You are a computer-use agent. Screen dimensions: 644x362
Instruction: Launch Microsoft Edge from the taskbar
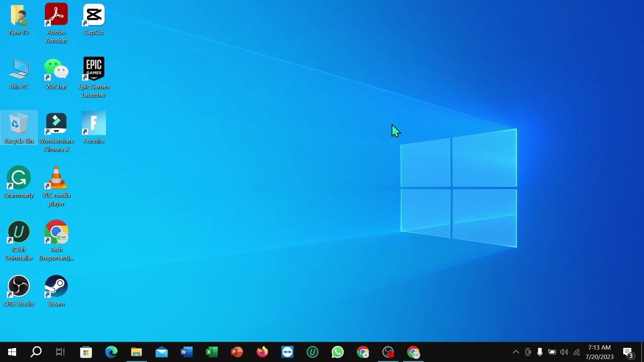[x=111, y=352]
